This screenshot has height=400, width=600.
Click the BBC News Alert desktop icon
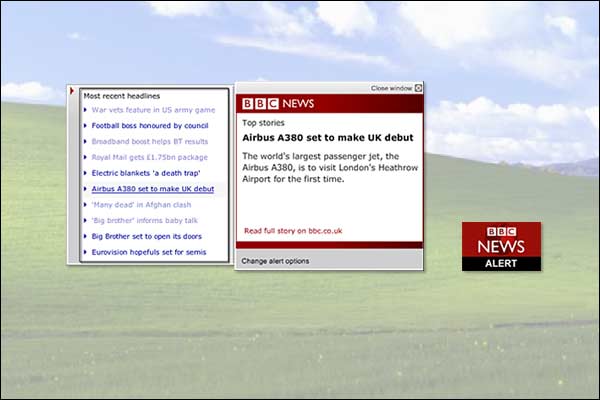tap(501, 246)
